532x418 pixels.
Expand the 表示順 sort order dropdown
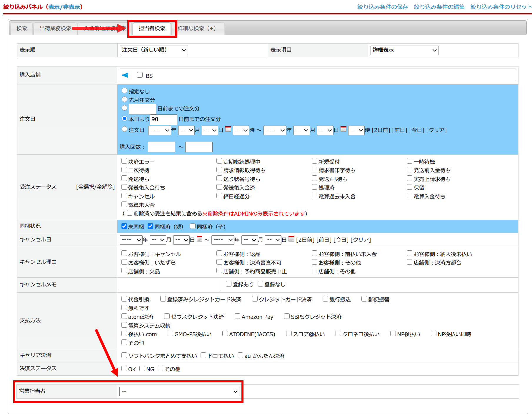click(154, 50)
